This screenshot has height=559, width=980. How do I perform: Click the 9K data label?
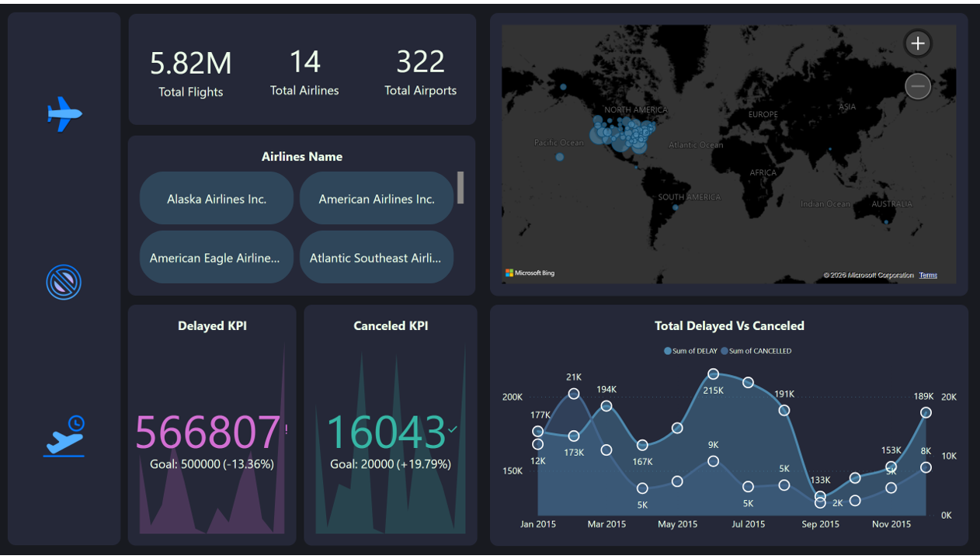[x=714, y=445]
